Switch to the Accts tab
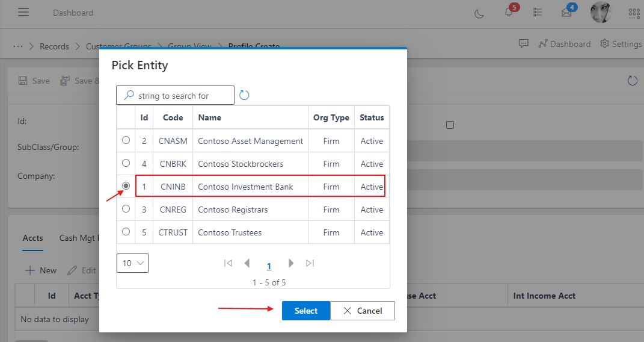This screenshot has height=342, width=644. tap(32, 238)
